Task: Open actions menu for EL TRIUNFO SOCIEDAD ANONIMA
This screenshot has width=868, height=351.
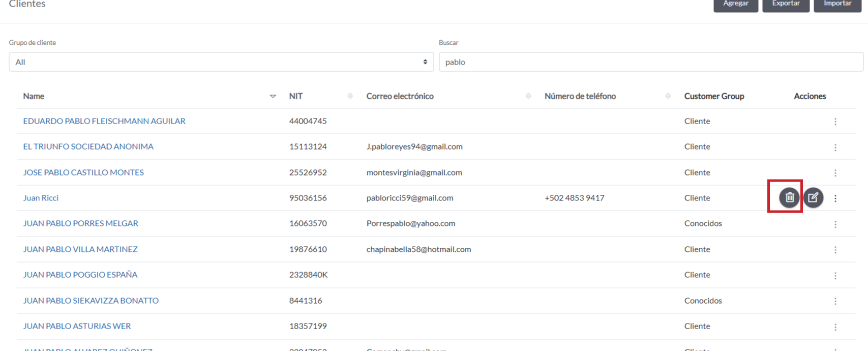Action: [x=835, y=148]
